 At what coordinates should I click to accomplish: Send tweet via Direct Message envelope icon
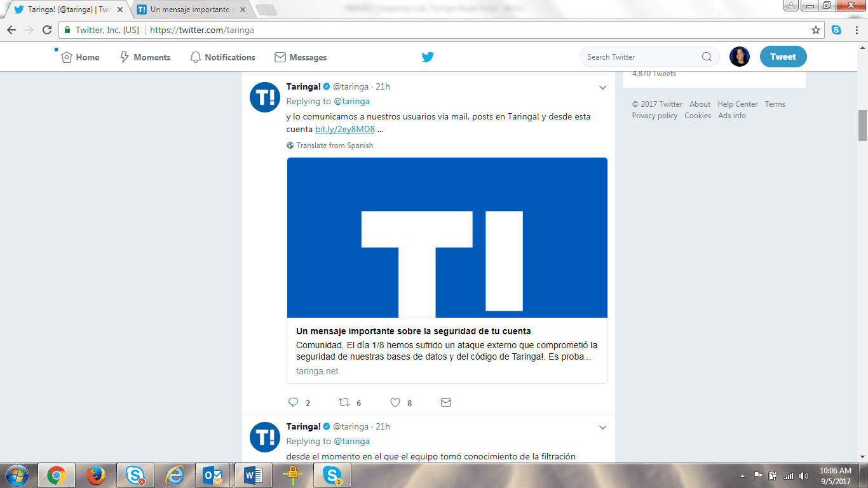pyautogui.click(x=445, y=402)
